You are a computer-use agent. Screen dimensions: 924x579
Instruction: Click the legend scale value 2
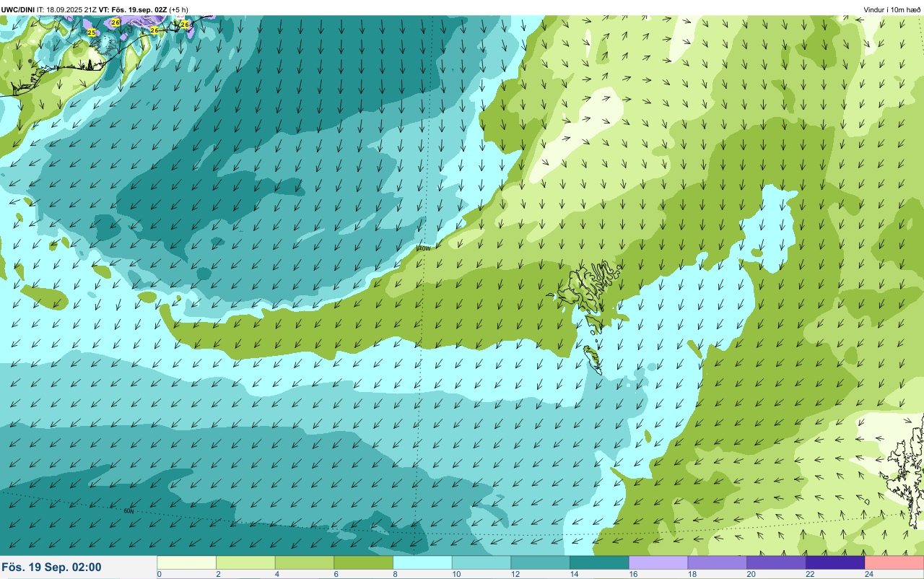point(217,574)
